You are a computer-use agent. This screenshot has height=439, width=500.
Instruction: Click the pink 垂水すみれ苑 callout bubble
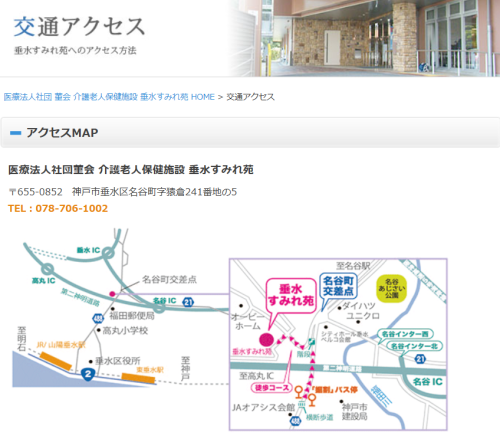[x=291, y=295]
